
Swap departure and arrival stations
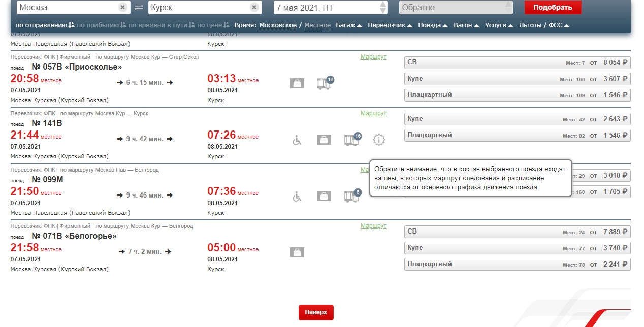(139, 7)
